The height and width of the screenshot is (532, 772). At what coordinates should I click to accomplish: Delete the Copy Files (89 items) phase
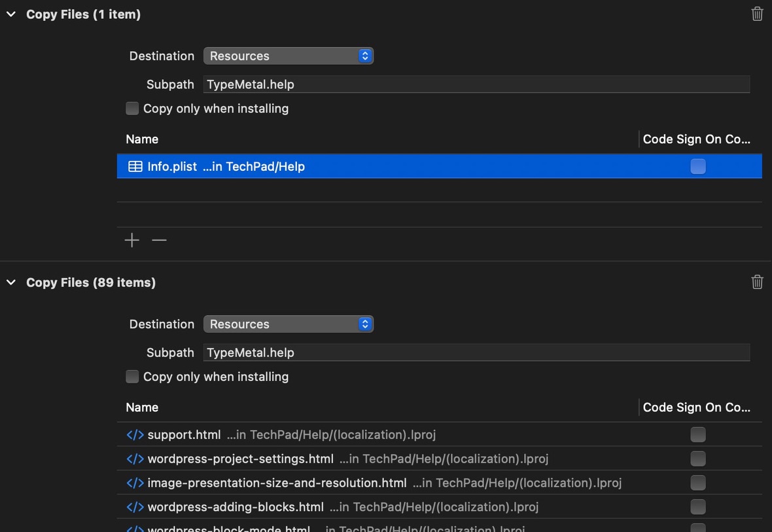pos(757,282)
